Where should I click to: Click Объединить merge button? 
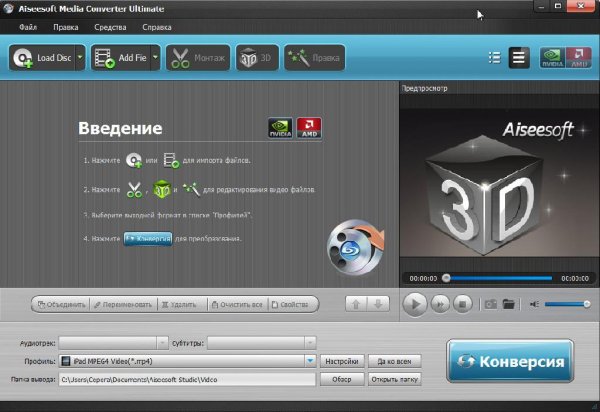pyautogui.click(x=61, y=305)
